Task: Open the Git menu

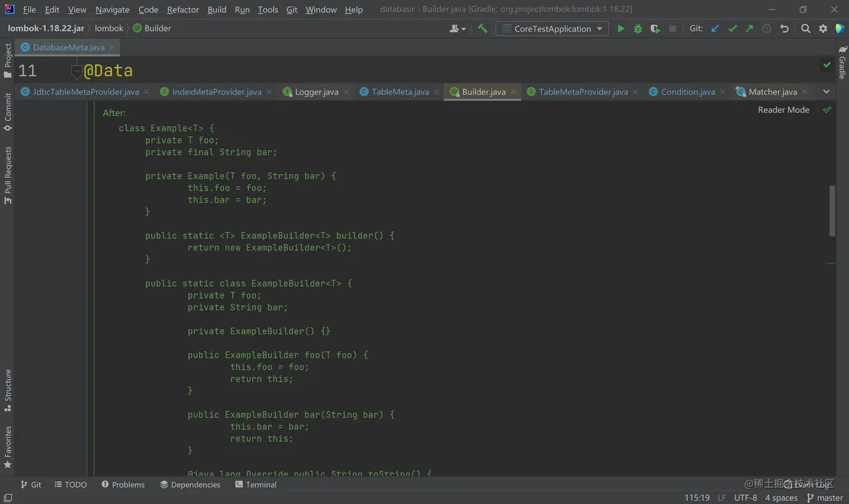Action: [292, 10]
